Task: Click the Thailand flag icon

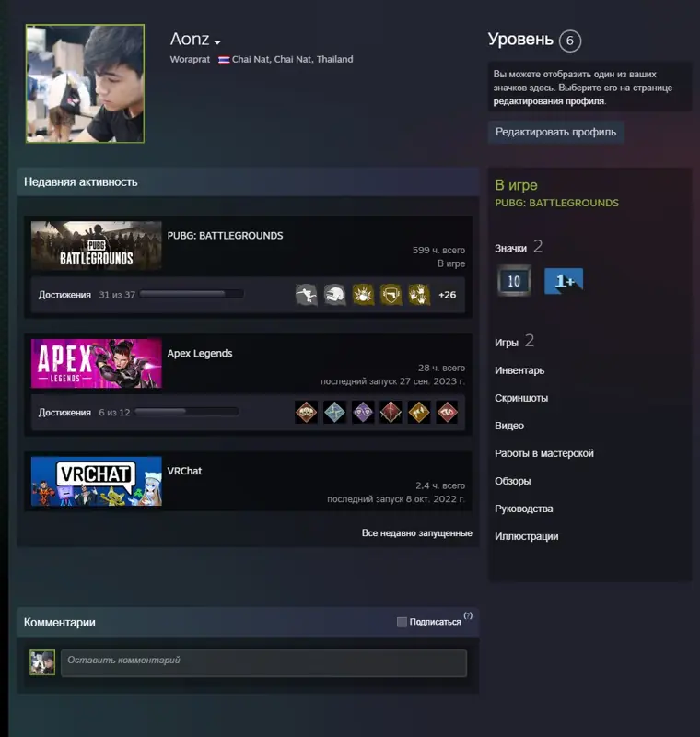Action: pyautogui.click(x=224, y=60)
